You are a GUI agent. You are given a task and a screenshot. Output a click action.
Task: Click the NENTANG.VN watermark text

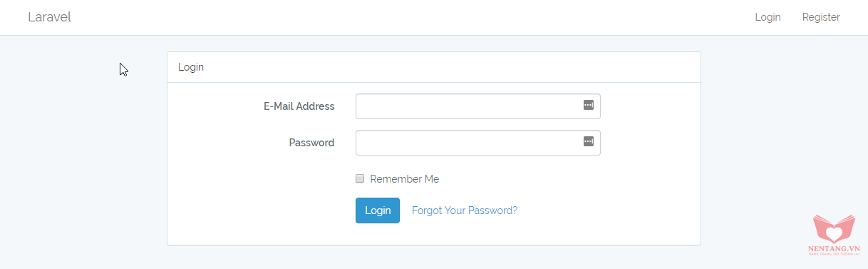(834, 249)
